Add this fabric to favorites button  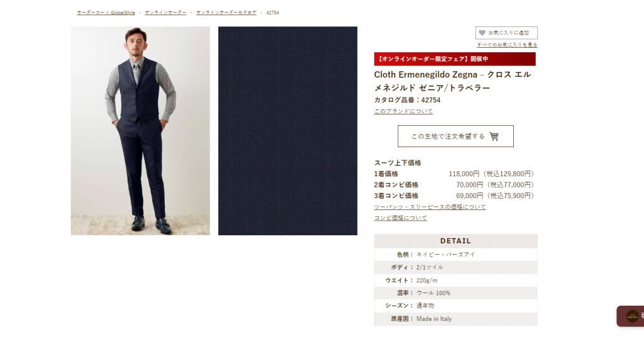click(x=506, y=33)
